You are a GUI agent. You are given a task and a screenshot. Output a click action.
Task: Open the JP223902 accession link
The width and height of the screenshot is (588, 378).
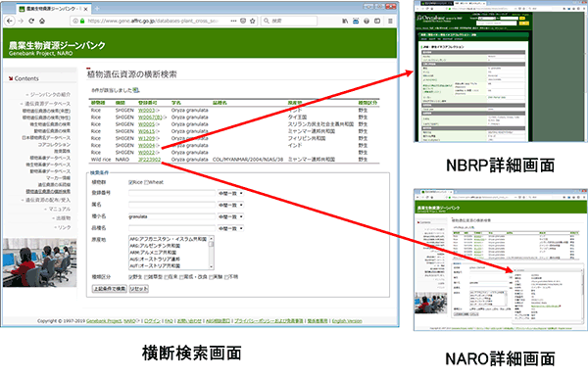click(149, 160)
